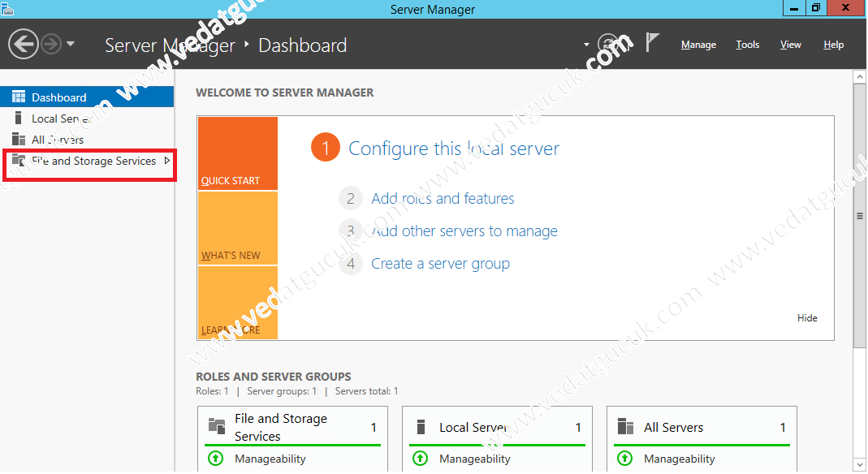Open the notifications flag icon
Viewport: 868px width, 474px height.
pos(652,42)
